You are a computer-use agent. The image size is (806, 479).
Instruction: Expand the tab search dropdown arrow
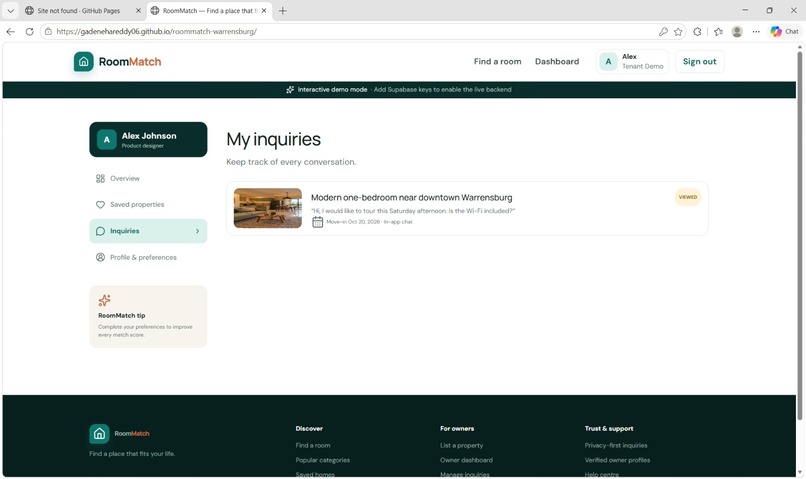(10, 10)
